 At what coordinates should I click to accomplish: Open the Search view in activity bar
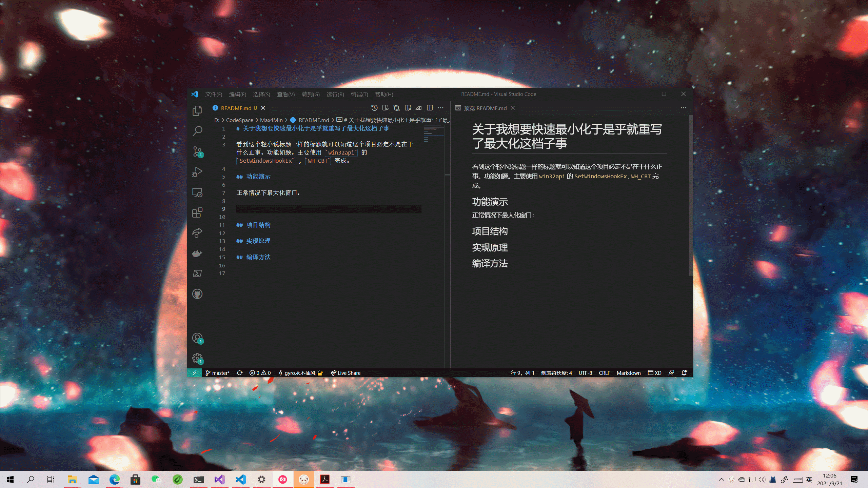(x=197, y=131)
